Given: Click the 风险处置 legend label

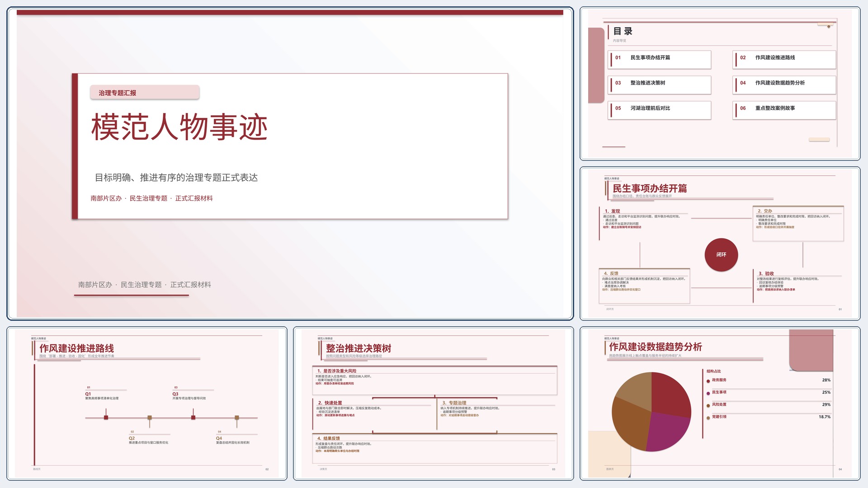Looking at the screenshot, I should [719, 404].
